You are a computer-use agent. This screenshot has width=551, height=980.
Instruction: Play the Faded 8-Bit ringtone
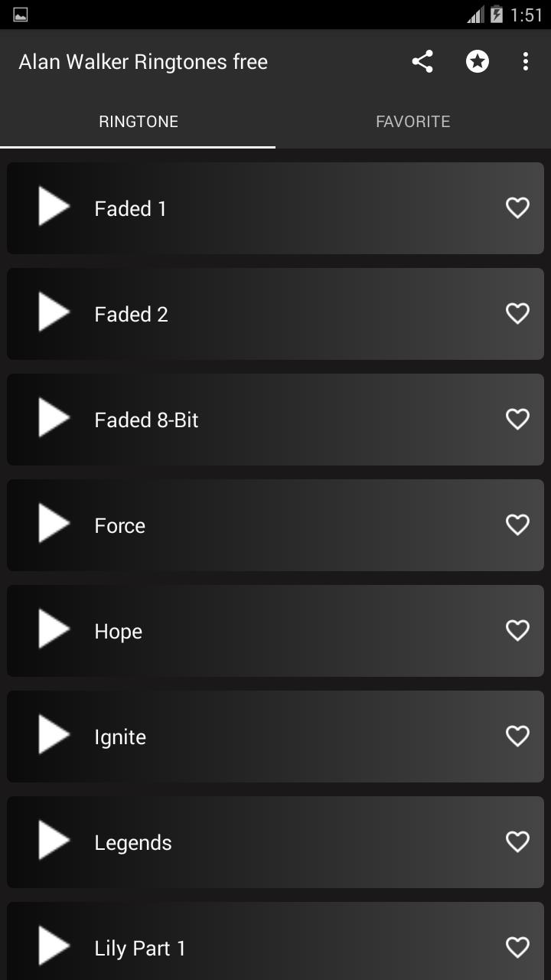click(x=54, y=419)
